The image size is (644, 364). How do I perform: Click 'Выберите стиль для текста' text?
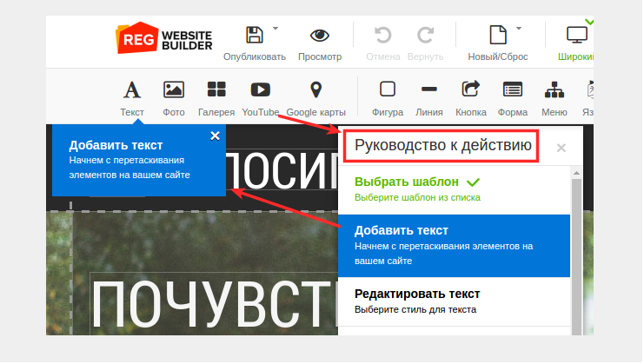click(415, 309)
